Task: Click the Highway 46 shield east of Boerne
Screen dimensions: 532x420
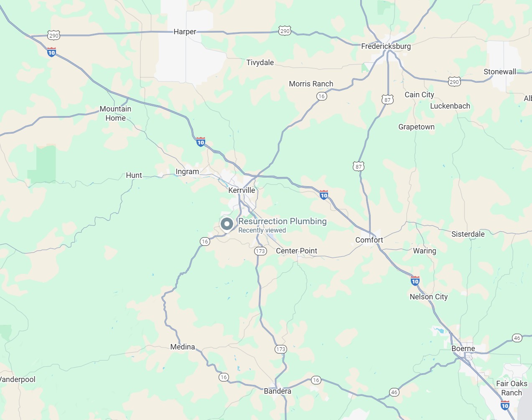Action: click(x=517, y=338)
